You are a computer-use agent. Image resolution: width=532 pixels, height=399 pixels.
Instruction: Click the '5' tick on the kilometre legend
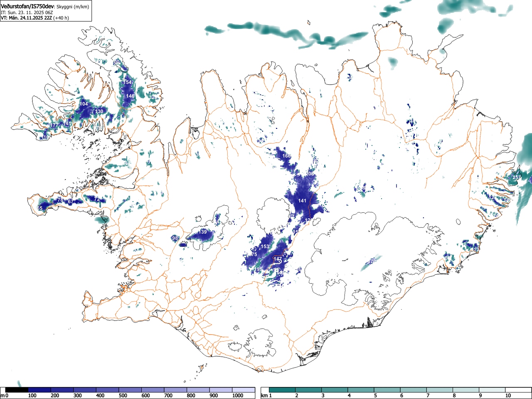click(375, 396)
